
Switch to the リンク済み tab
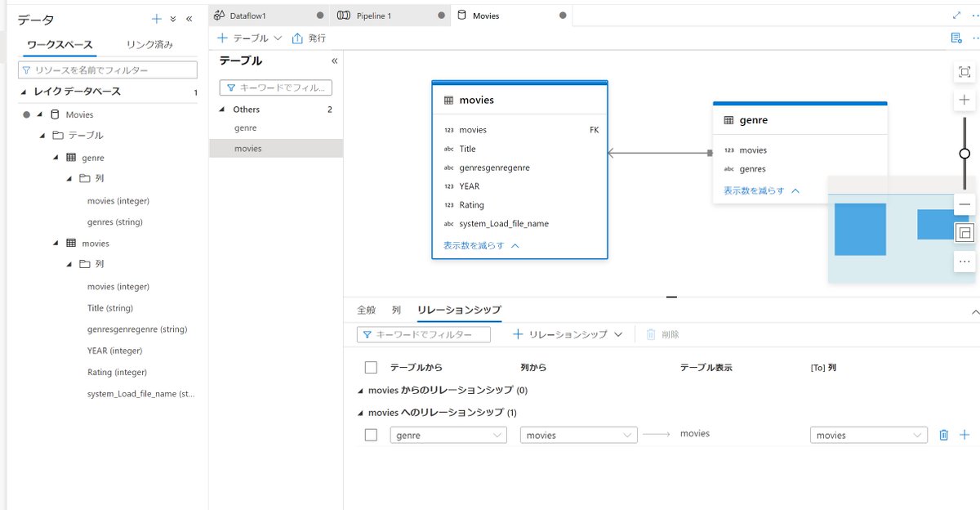149,45
